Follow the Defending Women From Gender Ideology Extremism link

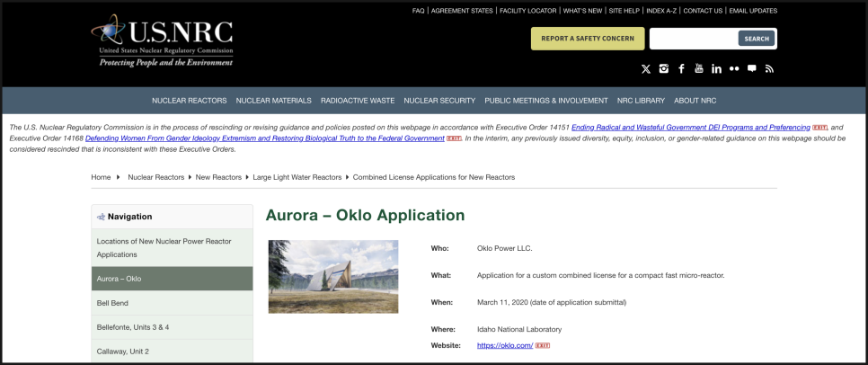[x=264, y=138]
